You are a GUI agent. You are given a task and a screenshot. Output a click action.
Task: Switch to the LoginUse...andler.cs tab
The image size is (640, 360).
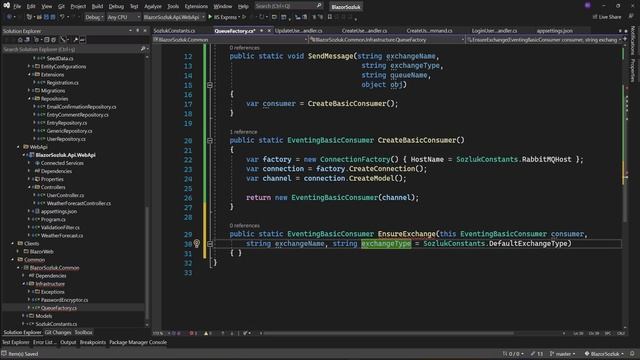coord(494,31)
